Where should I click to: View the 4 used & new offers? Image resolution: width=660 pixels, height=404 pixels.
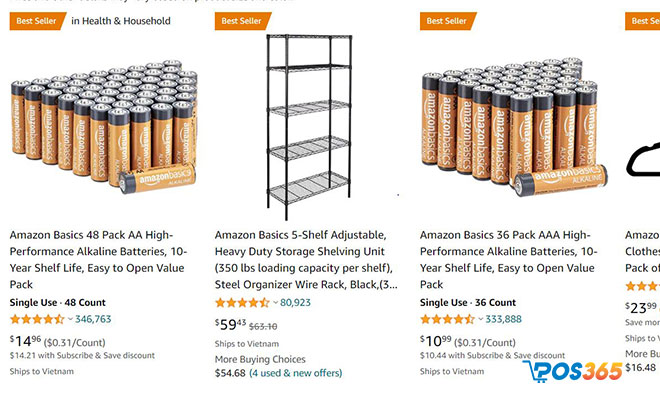[x=295, y=373]
